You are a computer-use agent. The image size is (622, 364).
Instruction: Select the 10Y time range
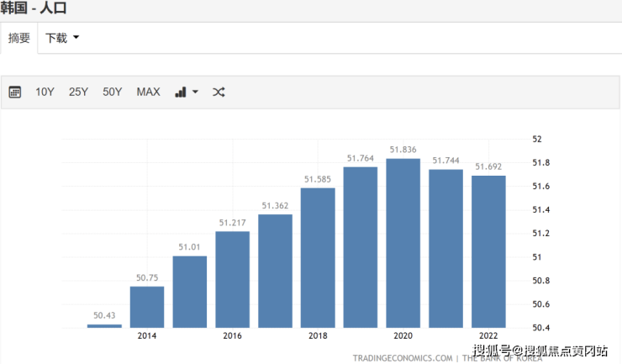click(x=45, y=92)
